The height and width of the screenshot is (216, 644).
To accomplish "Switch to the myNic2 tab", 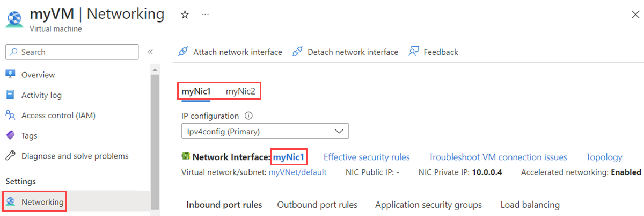I will click(x=240, y=91).
